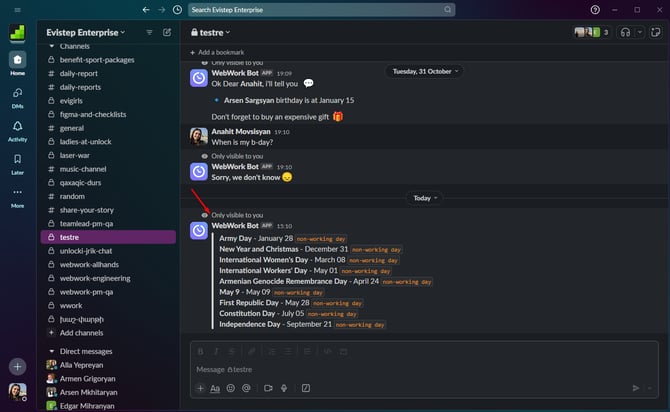Start a new message with the compose icon

point(167,32)
